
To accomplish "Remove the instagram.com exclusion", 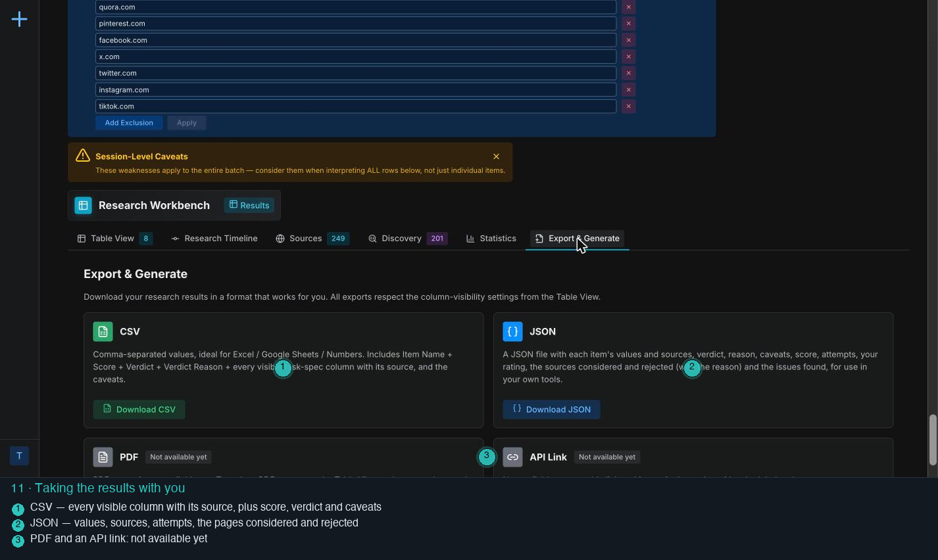I will click(x=628, y=89).
